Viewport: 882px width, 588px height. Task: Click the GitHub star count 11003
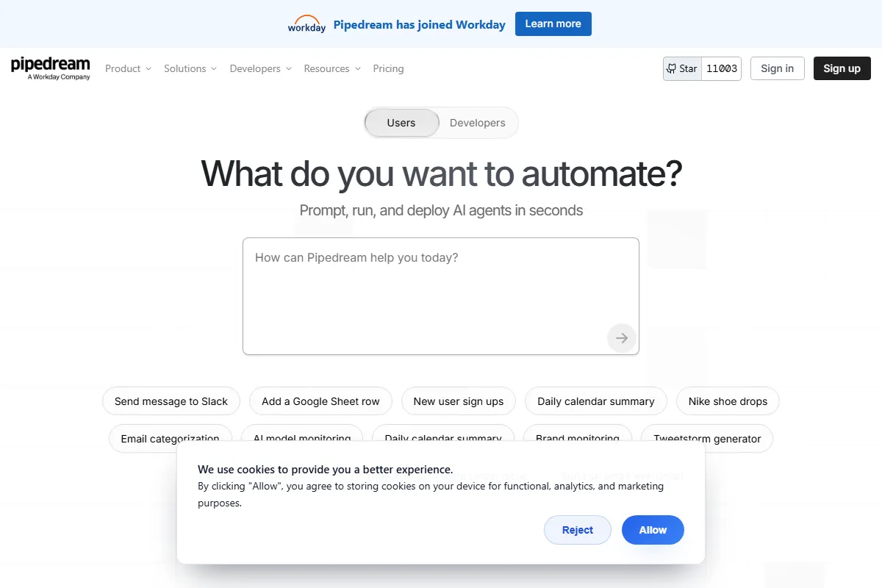point(721,68)
